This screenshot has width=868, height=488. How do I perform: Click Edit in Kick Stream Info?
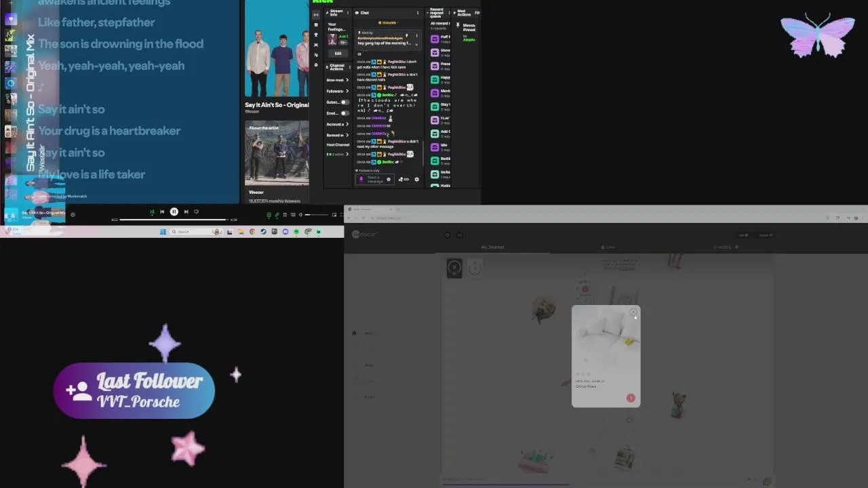pyautogui.click(x=338, y=54)
